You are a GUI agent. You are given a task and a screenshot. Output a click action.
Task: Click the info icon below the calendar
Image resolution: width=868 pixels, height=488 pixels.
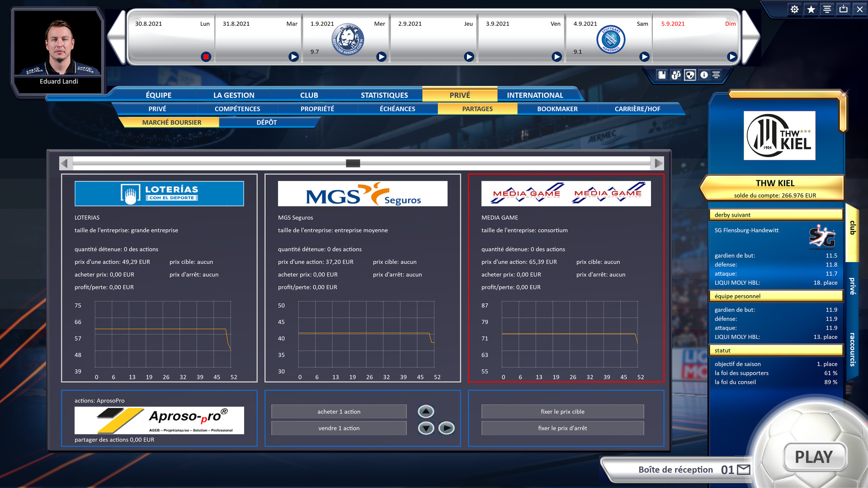[x=704, y=75]
